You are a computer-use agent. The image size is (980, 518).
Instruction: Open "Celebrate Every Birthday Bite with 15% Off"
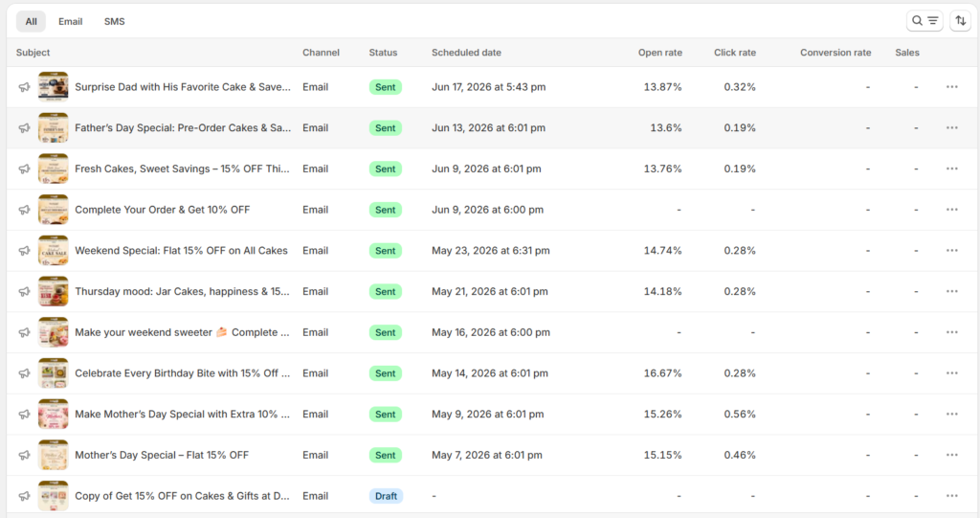183,373
